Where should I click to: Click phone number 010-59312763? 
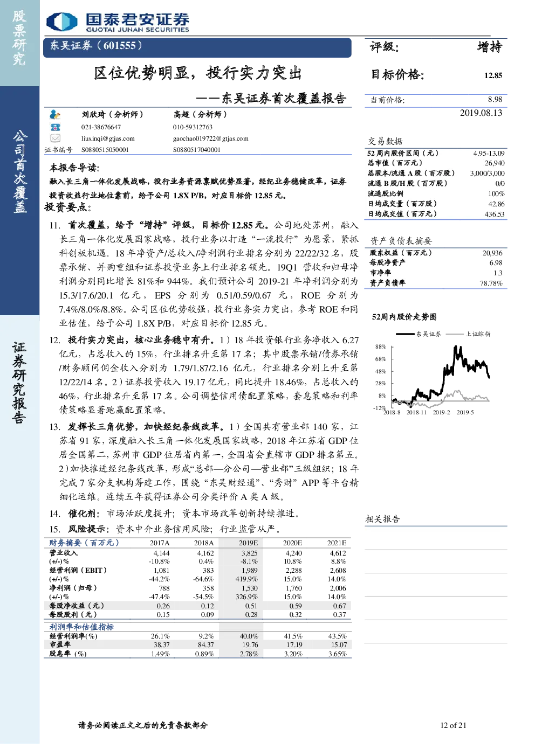click(x=193, y=127)
